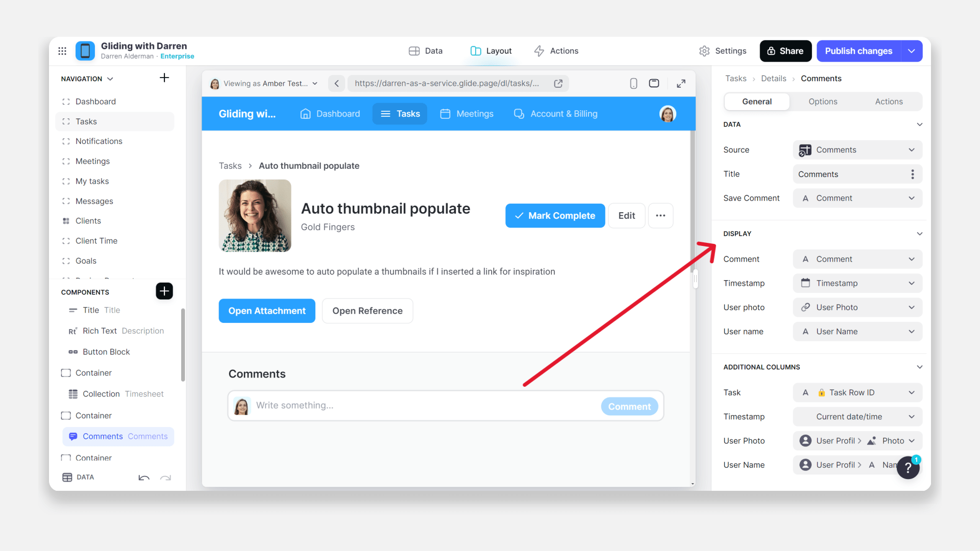
Task: Expand the preview to fullscreen
Action: 681,84
